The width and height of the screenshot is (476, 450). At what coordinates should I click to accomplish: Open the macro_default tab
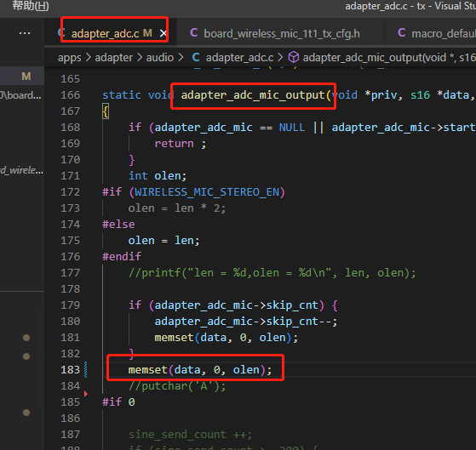click(436, 33)
